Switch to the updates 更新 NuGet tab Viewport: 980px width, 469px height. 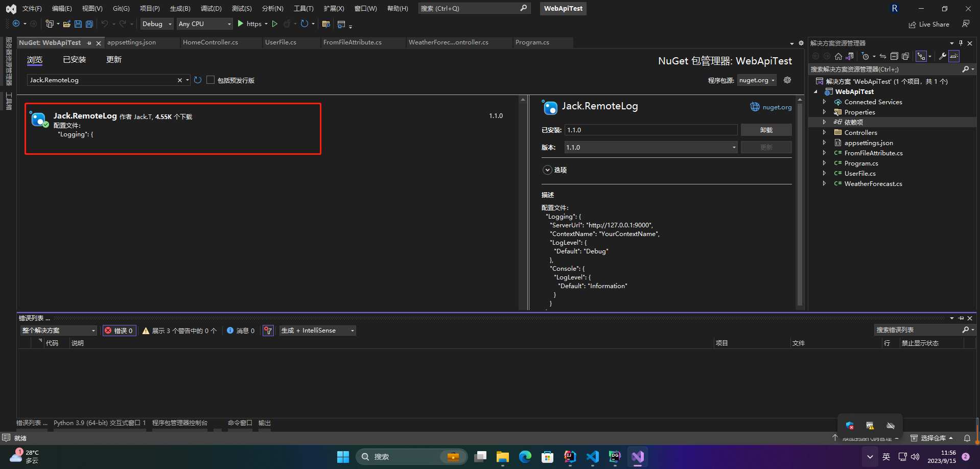[x=114, y=60]
